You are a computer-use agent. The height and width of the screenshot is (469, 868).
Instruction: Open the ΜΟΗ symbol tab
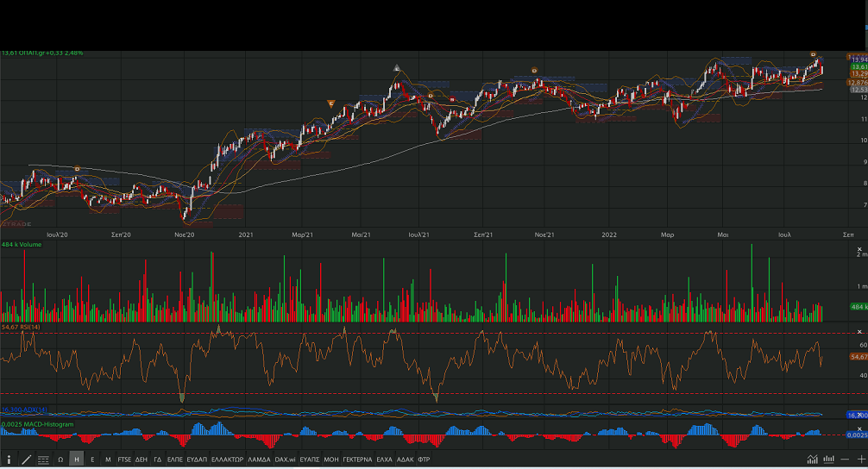[331, 459]
